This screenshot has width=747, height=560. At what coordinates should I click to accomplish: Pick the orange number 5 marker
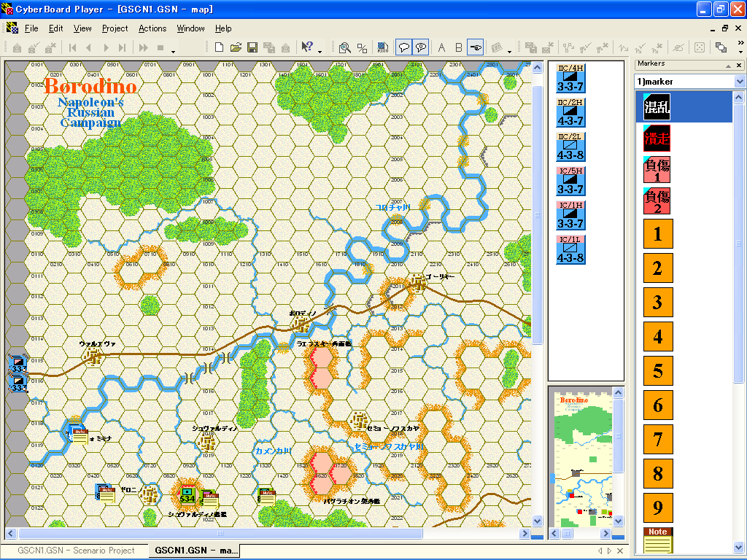(658, 371)
